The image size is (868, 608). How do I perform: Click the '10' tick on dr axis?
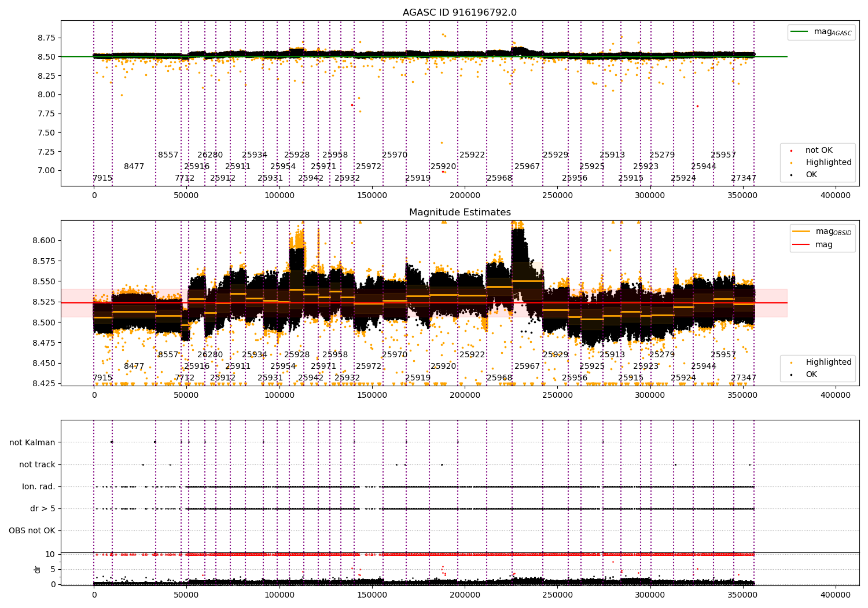click(51, 554)
